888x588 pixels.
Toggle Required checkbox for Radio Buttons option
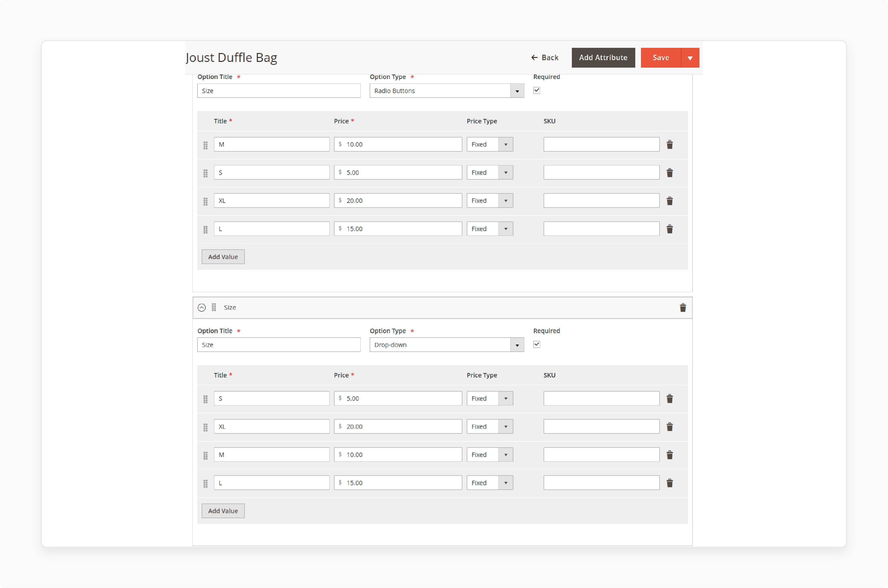(x=536, y=90)
